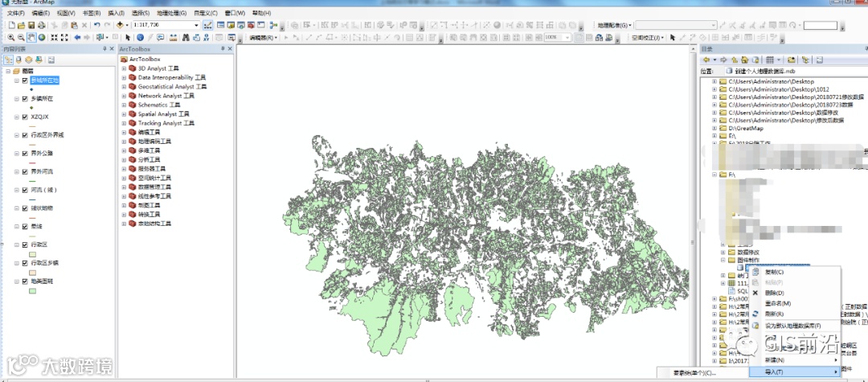The width and height of the screenshot is (868, 382).
Task: Toggle XZQJX layer visibility
Action: click(x=25, y=117)
